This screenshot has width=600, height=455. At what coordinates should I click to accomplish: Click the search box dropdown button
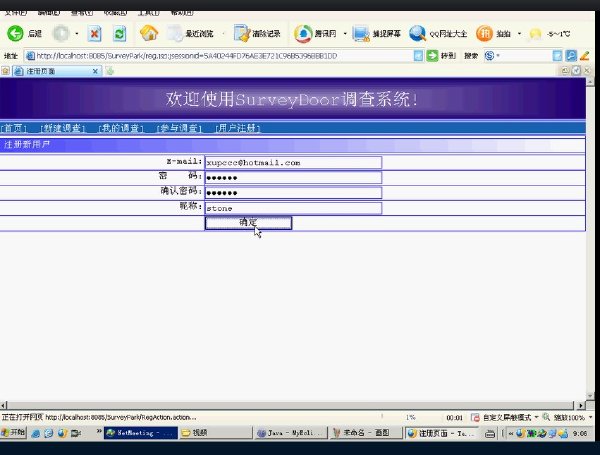point(558,56)
